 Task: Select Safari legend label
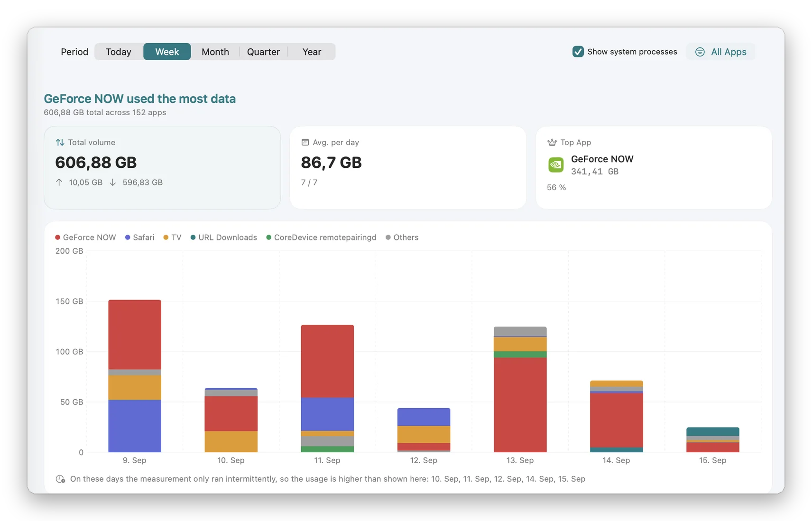pyautogui.click(x=144, y=238)
